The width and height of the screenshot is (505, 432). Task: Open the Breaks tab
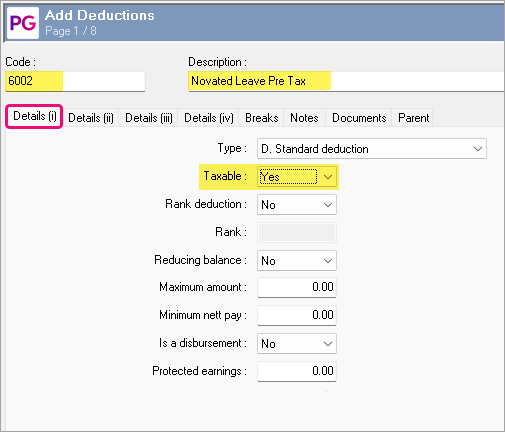click(262, 118)
